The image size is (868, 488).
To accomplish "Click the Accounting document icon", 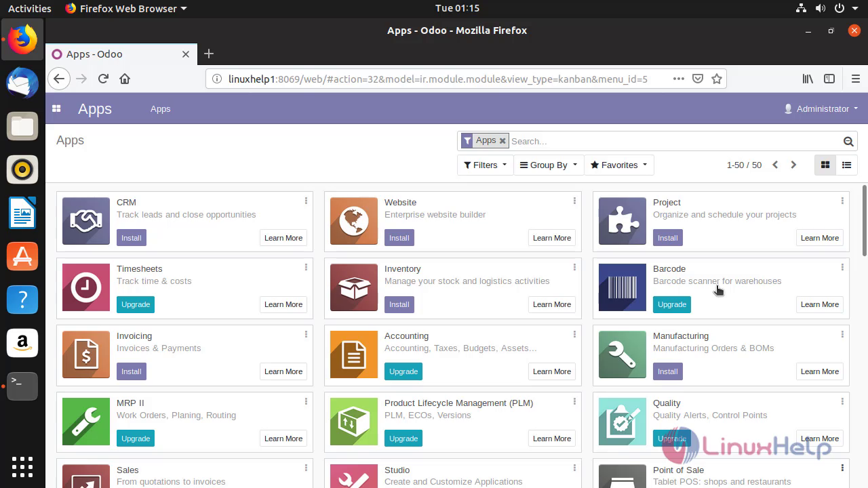I will [354, 354].
